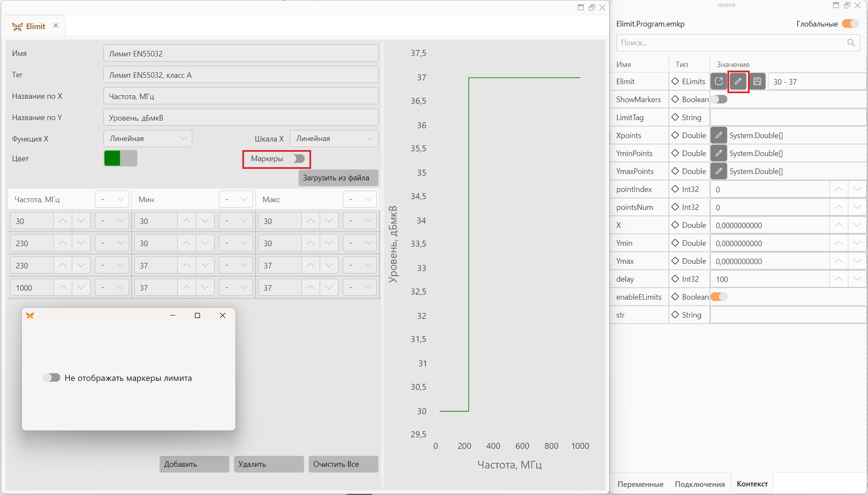Click the Название по Y field
The height and width of the screenshot is (495, 868).
pos(241,118)
